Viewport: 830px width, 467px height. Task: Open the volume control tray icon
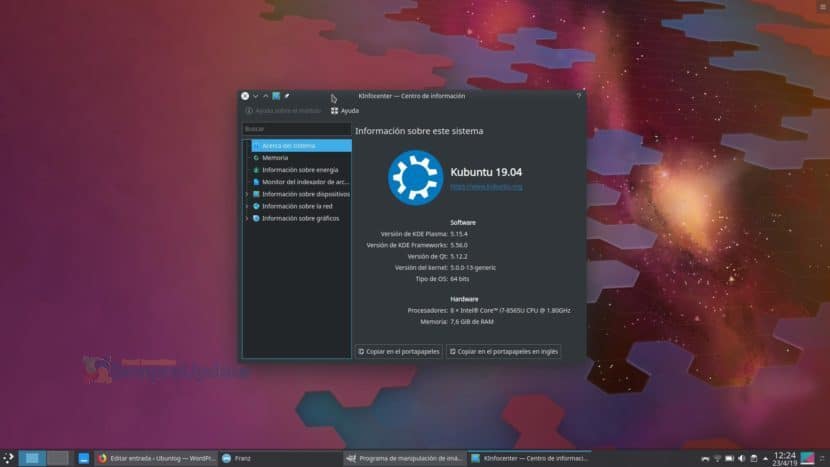[742, 459]
